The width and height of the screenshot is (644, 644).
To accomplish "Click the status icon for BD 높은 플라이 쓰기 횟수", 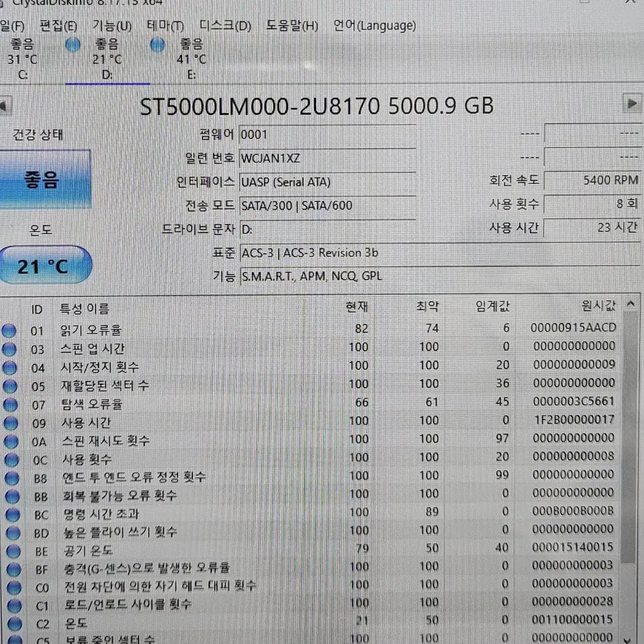I will 13,533.
